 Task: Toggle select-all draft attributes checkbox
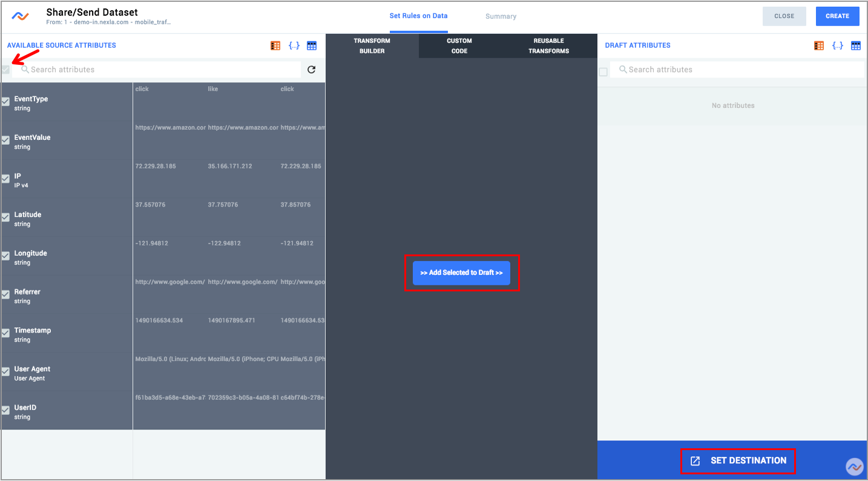pyautogui.click(x=603, y=72)
